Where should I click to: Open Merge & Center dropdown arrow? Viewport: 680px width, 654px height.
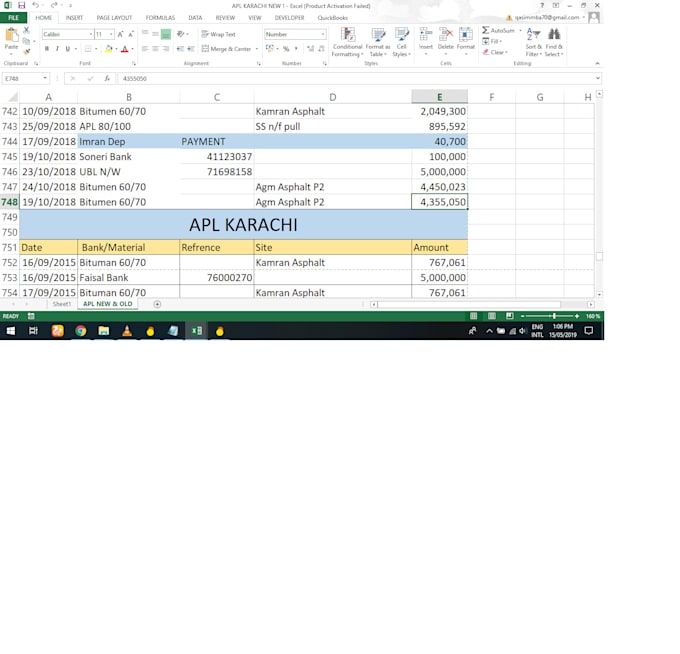click(257, 49)
